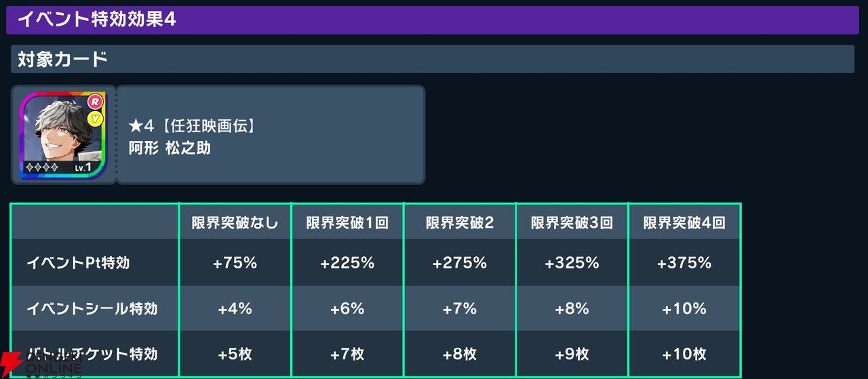Click the +10枚 ticket bonus cell
The height and width of the screenshot is (379, 868).
(x=684, y=354)
